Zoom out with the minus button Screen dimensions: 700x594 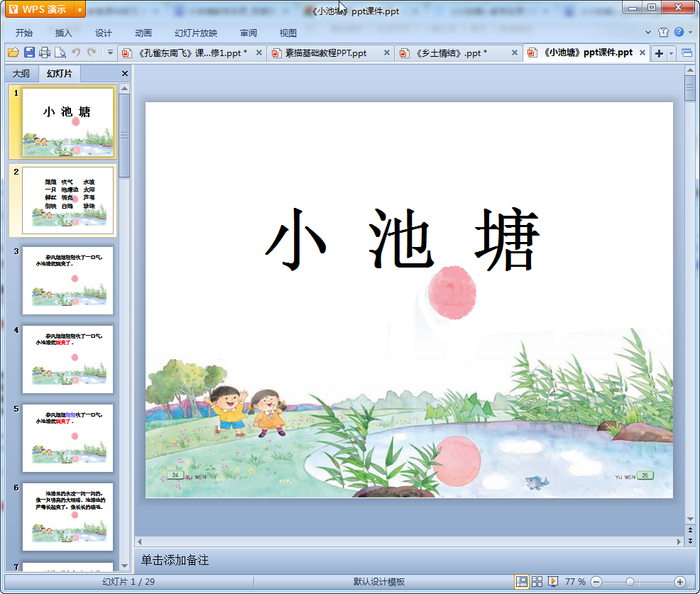coord(596,581)
